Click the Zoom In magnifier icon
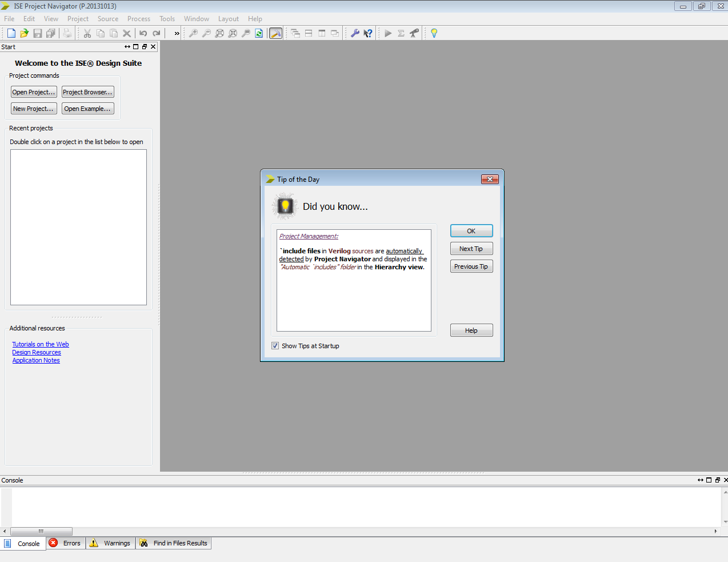 193,33
